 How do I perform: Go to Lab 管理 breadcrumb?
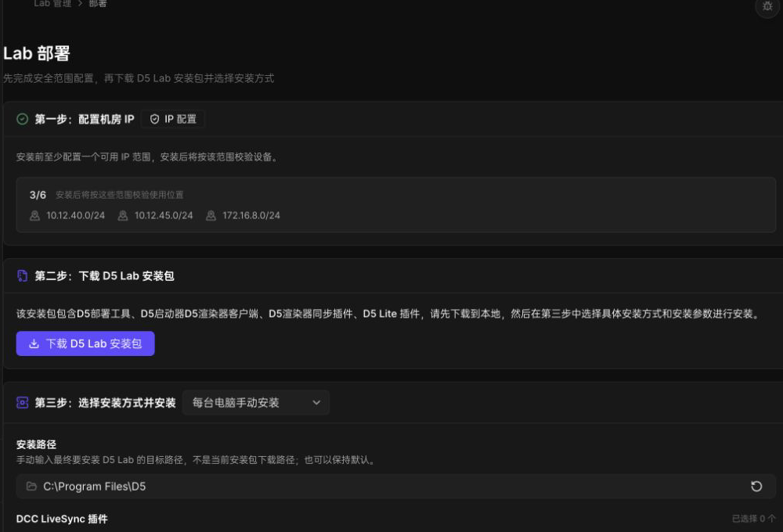tap(52, 3)
